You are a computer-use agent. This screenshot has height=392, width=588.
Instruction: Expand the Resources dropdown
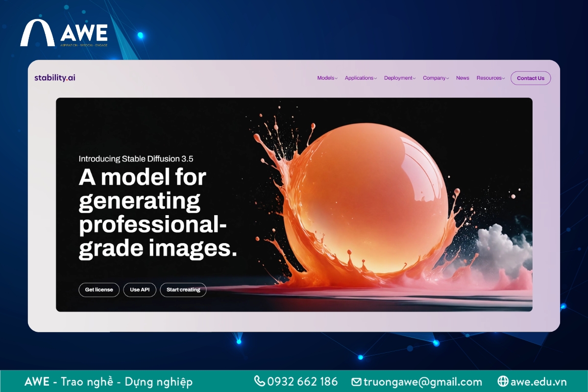click(x=490, y=78)
